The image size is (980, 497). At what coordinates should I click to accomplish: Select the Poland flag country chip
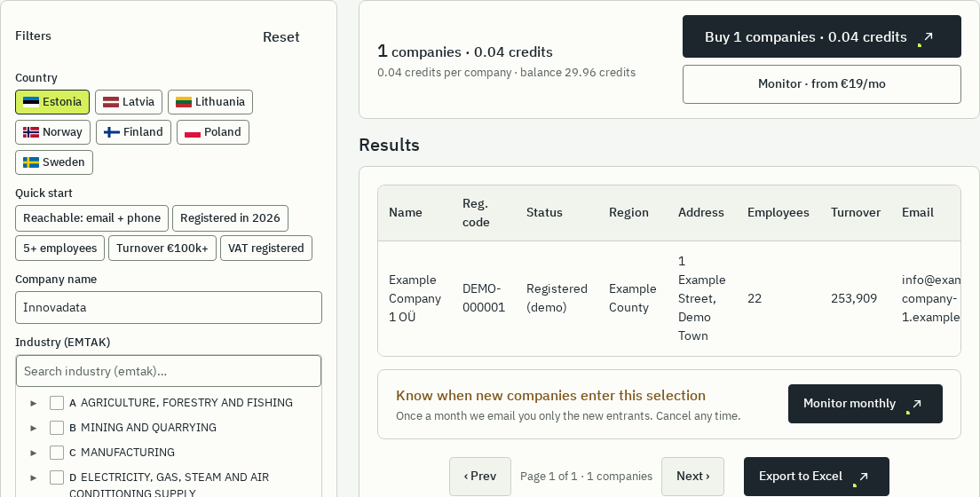(x=212, y=132)
